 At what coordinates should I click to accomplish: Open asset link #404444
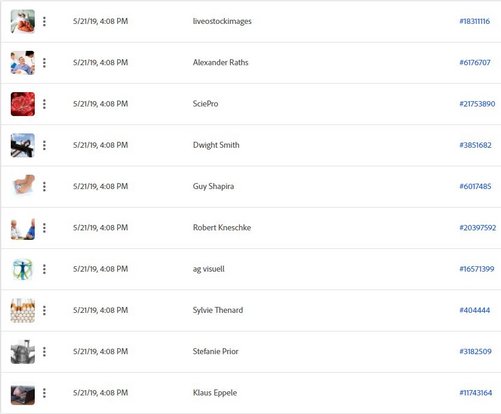pyautogui.click(x=475, y=310)
